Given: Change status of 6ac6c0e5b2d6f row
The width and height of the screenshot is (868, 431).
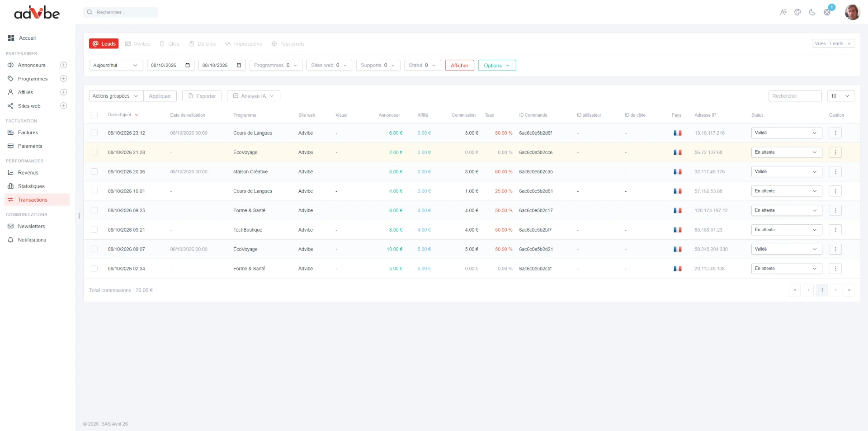Looking at the screenshot, I should click(787, 133).
